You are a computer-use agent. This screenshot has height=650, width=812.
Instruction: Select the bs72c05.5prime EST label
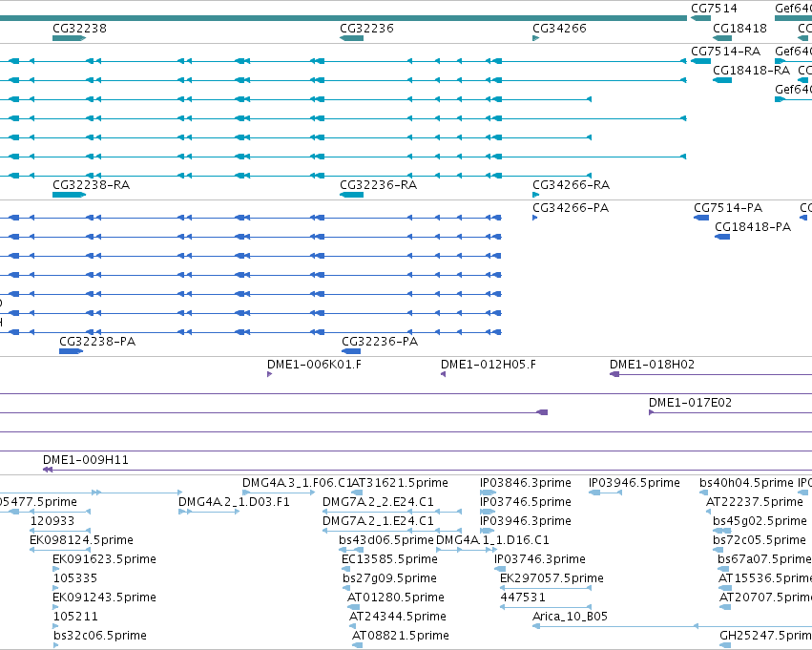[760, 540]
